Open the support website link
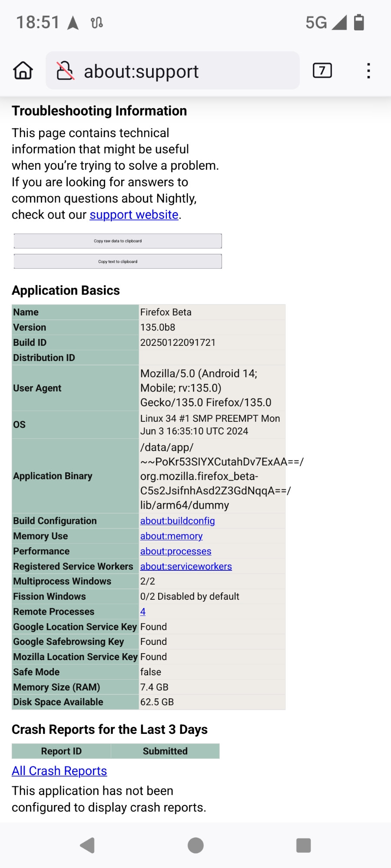Image resolution: width=391 pixels, height=868 pixels. coord(134,215)
